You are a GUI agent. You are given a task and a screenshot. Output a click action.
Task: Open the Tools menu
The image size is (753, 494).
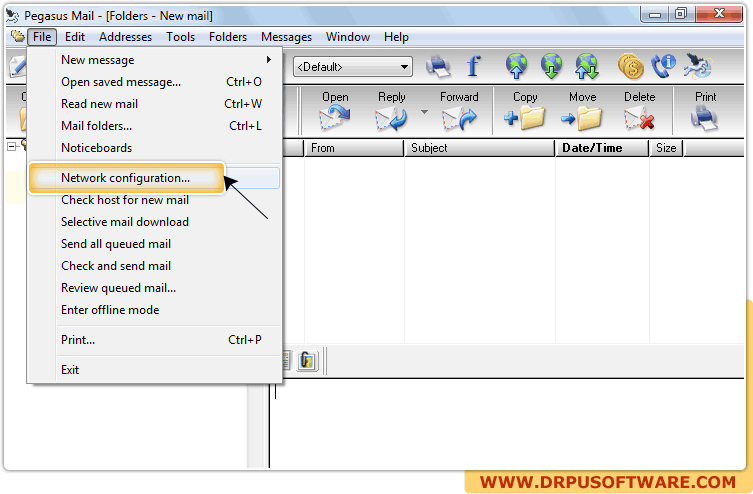181,37
